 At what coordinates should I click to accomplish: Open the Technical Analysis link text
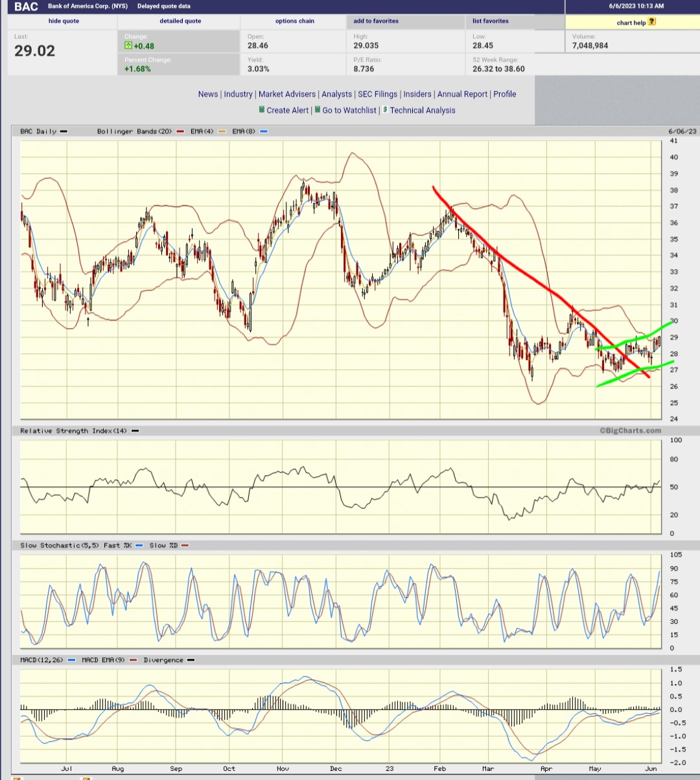(423, 110)
